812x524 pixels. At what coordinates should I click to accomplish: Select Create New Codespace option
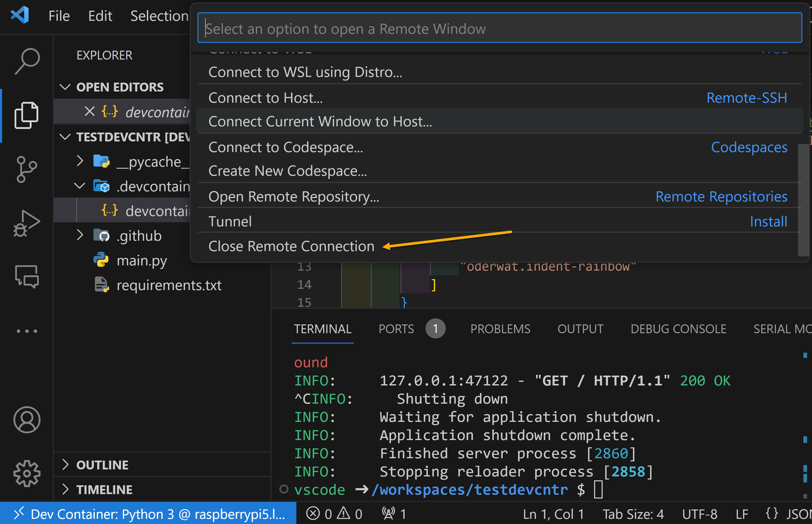pos(500,171)
